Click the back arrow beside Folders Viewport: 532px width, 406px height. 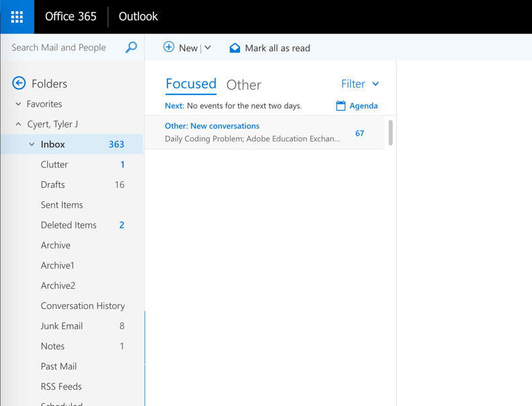[19, 83]
